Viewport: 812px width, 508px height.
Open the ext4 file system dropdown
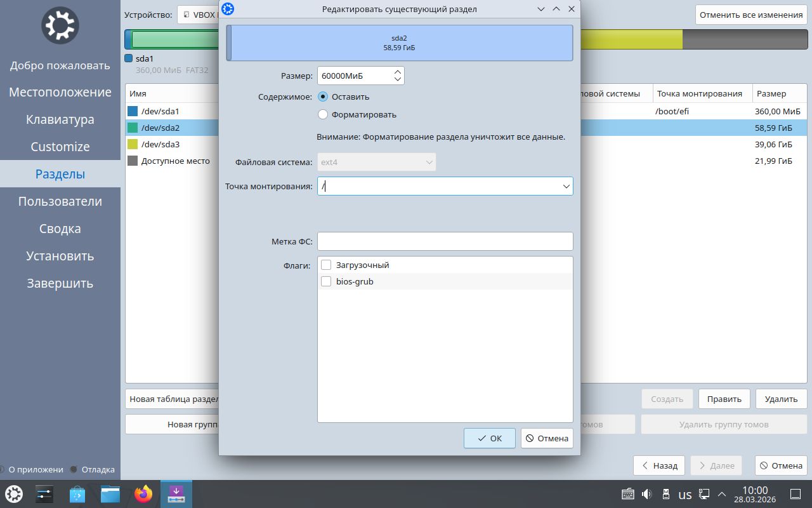(377, 162)
